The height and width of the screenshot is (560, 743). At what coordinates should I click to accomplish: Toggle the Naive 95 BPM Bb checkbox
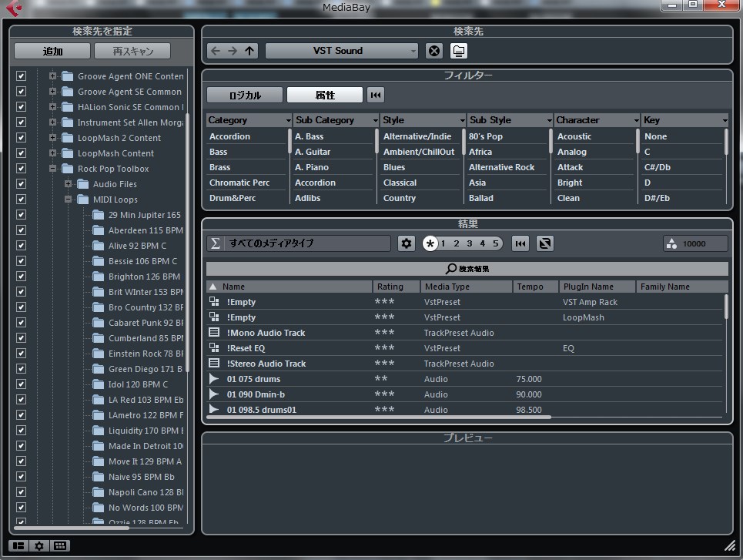tap(21, 477)
